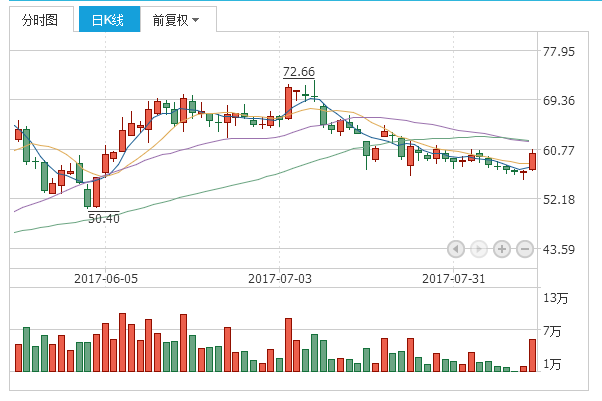Open the 前复权 dropdown
Viewport: 602px width, 401px height.
pyautogui.click(x=175, y=20)
